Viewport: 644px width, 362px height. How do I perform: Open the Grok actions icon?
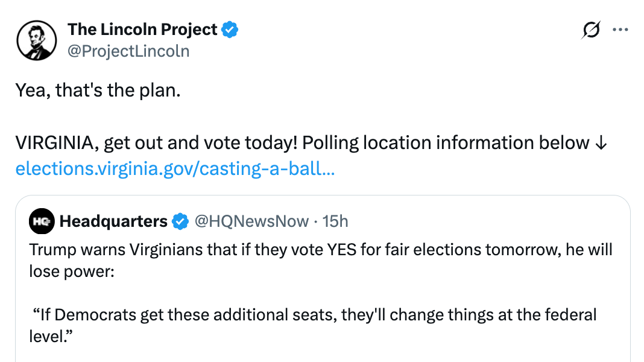pyautogui.click(x=592, y=30)
